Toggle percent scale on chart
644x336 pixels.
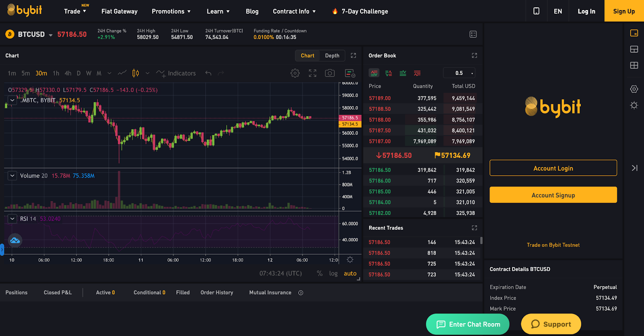[x=320, y=273]
